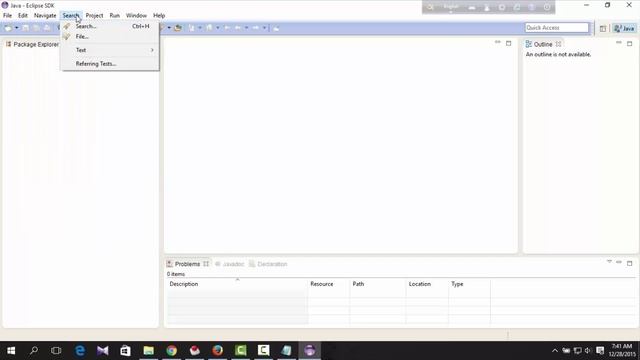Viewport: 640px width, 360px height.
Task: Open the Run menu
Action: point(115,16)
